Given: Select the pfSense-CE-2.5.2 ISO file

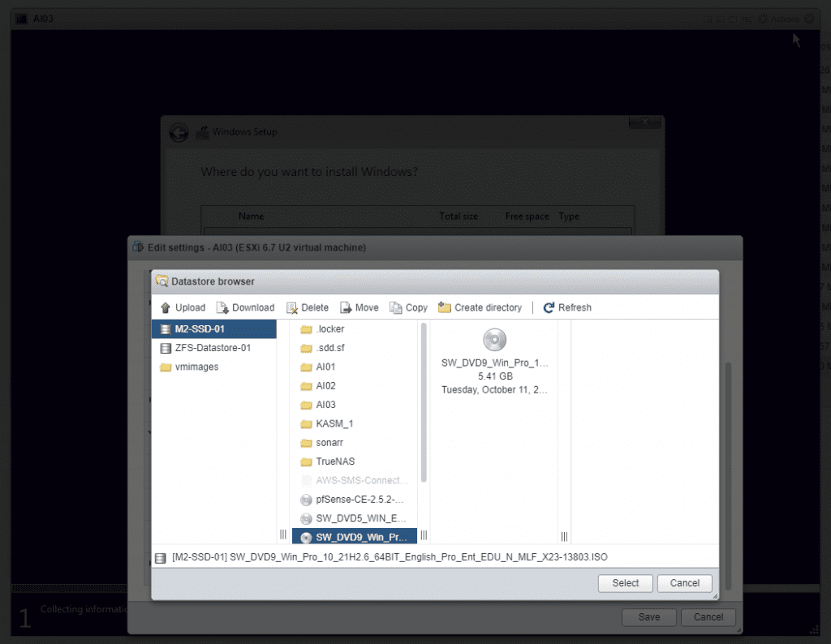Looking at the screenshot, I should coord(355,500).
